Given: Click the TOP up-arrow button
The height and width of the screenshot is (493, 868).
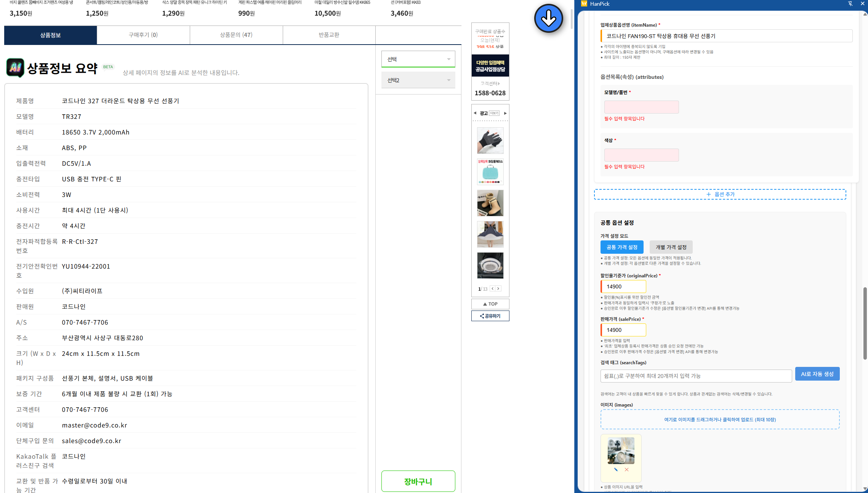Looking at the screenshot, I should click(x=490, y=304).
